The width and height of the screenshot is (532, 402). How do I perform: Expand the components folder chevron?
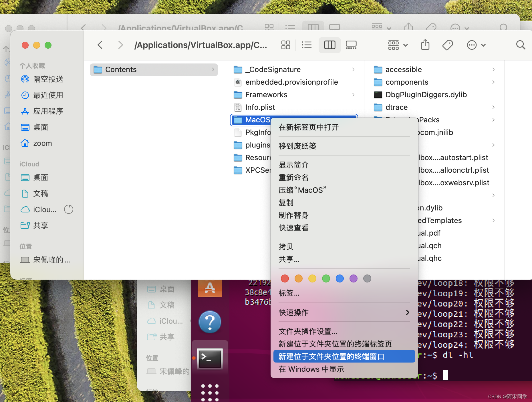point(493,82)
